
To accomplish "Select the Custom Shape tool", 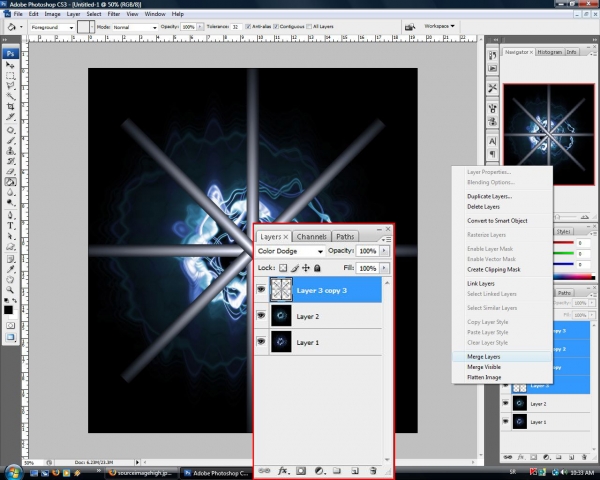I will 10,247.
